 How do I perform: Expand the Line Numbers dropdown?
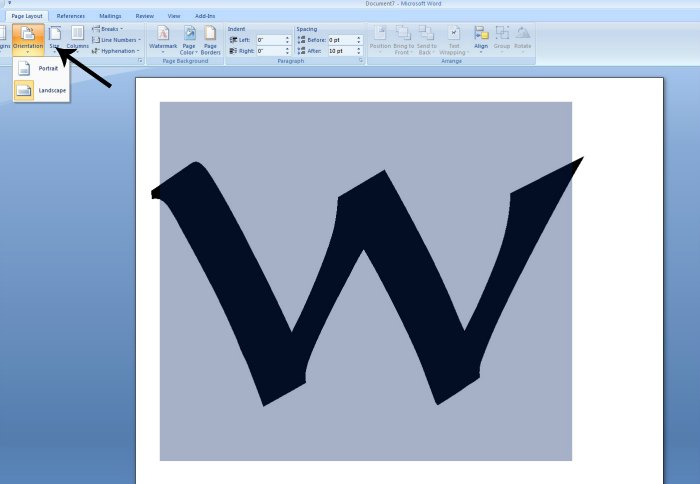point(116,40)
